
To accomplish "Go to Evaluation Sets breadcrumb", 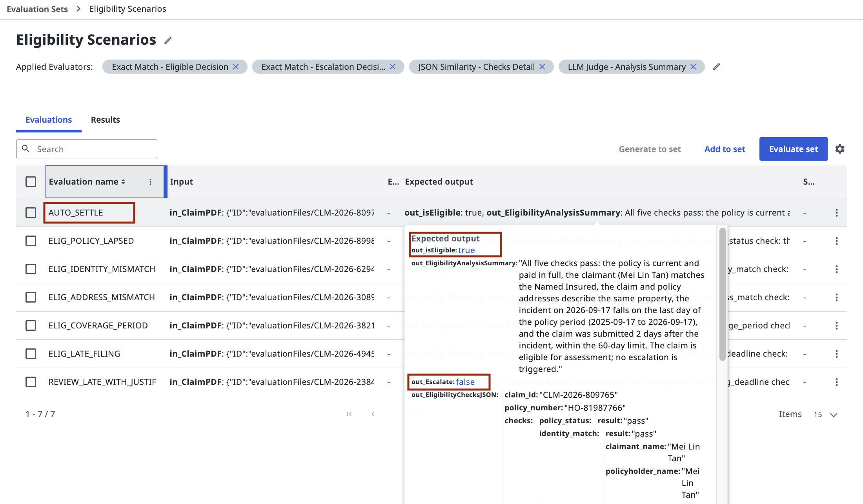I will click(x=37, y=9).
